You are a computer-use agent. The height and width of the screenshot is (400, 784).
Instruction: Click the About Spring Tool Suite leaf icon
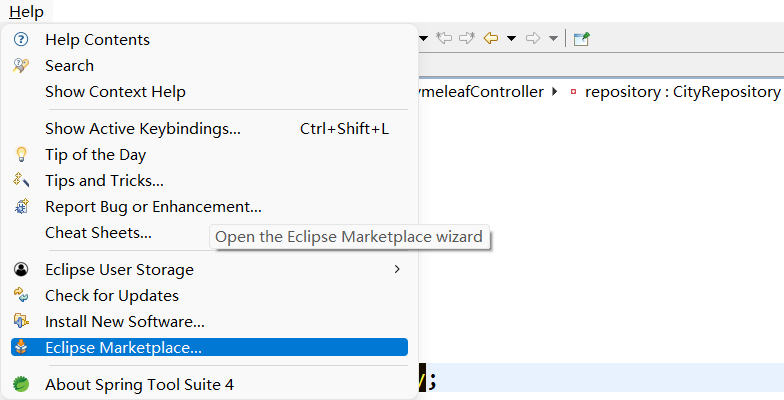pyautogui.click(x=22, y=384)
